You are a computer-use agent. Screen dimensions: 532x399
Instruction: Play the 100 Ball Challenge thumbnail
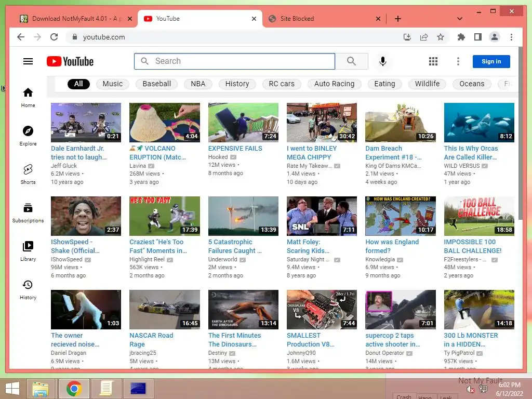point(479,216)
